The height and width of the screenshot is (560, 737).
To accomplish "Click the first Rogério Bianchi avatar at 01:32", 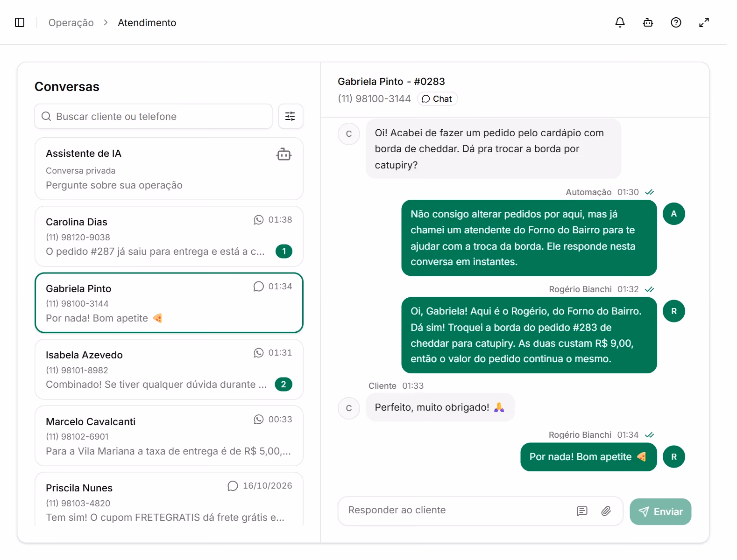I will click(x=674, y=311).
